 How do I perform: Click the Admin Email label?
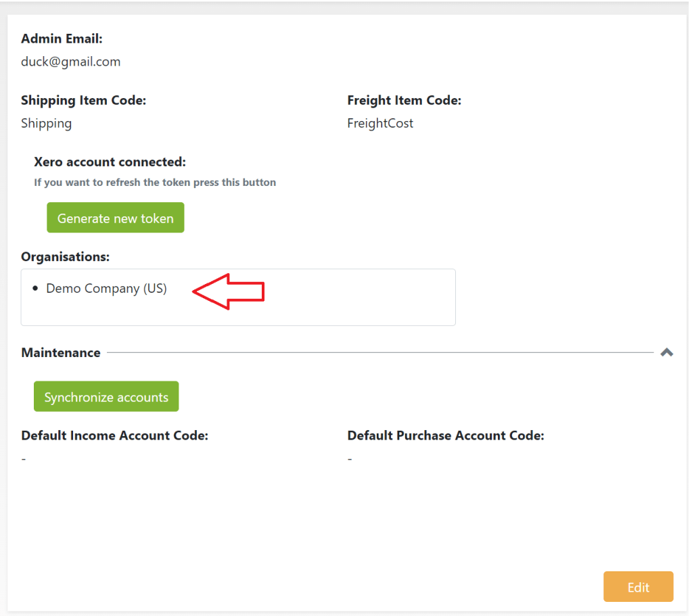62,39
